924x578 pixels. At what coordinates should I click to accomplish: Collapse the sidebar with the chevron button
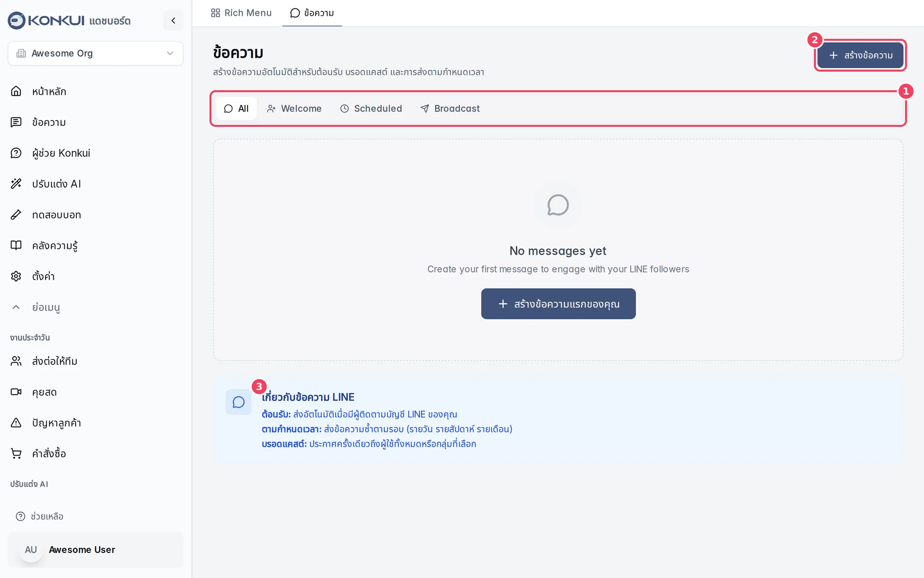173,20
